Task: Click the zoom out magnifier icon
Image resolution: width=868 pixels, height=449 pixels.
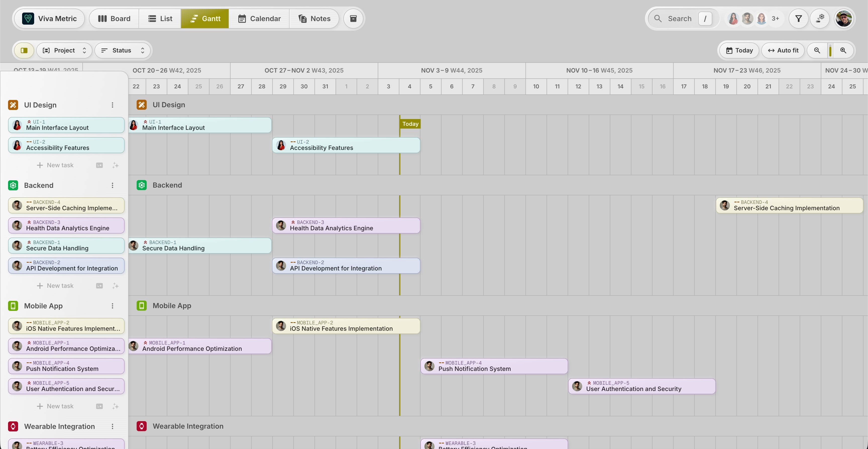Action: [x=817, y=50]
